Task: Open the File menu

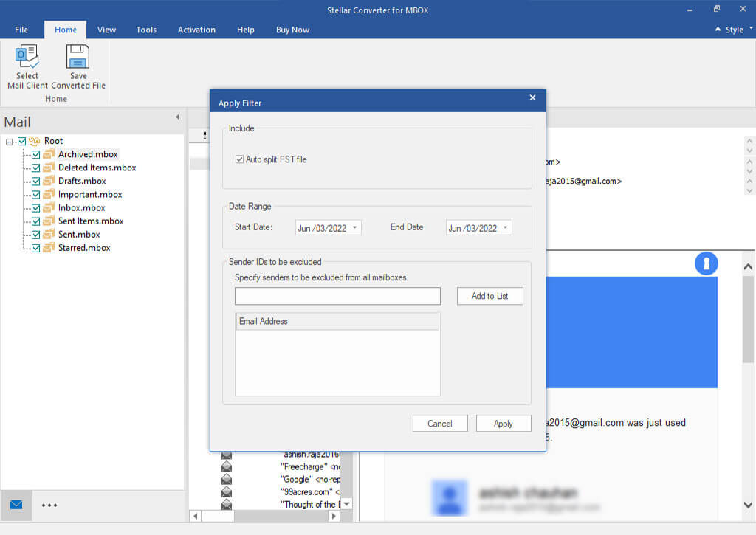Action: click(x=21, y=30)
